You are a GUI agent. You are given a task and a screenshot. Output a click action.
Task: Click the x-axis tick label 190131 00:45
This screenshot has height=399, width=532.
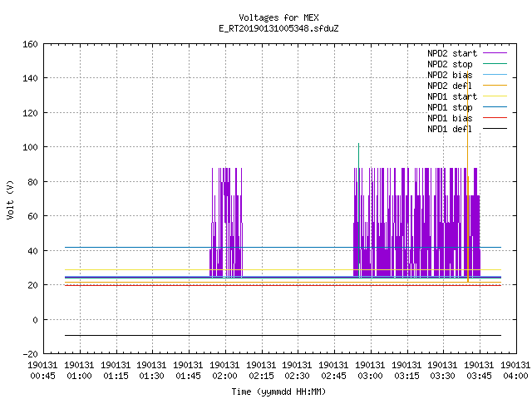[x=42, y=371]
